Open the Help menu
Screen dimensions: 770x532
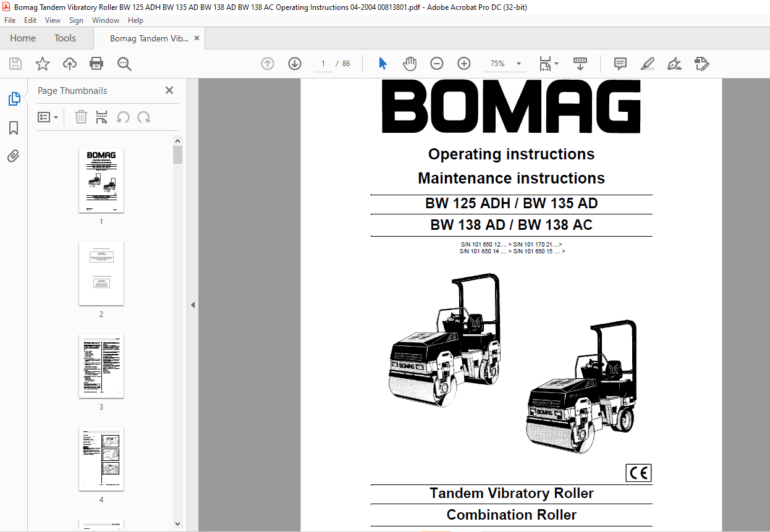point(135,20)
